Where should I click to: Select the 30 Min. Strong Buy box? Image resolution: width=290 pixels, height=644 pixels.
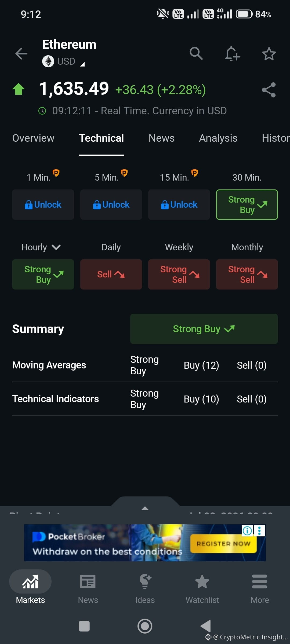247,204
